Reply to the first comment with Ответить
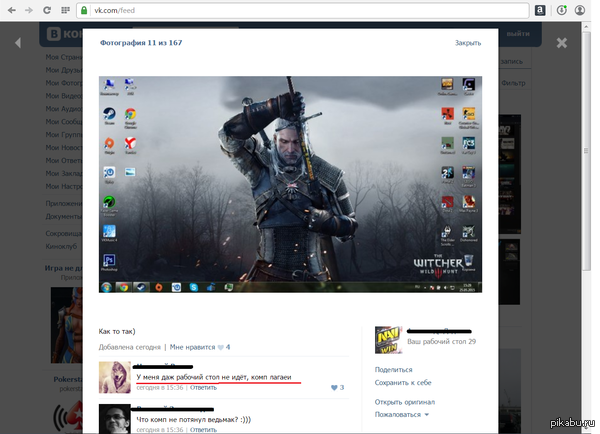The image size is (600, 434). point(203,387)
